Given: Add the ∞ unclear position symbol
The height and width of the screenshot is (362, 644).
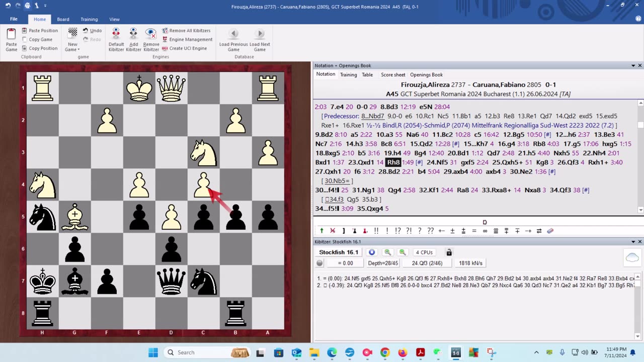Looking at the screenshot, I should pyautogui.click(x=485, y=231).
